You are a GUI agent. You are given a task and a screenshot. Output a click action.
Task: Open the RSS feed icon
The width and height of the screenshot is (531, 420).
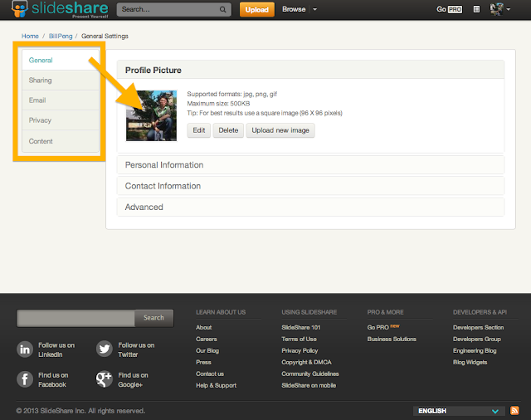tap(514, 411)
